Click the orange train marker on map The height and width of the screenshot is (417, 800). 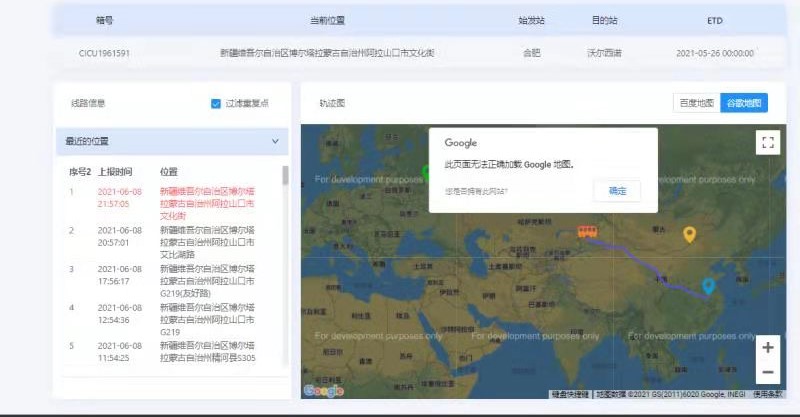point(587,231)
